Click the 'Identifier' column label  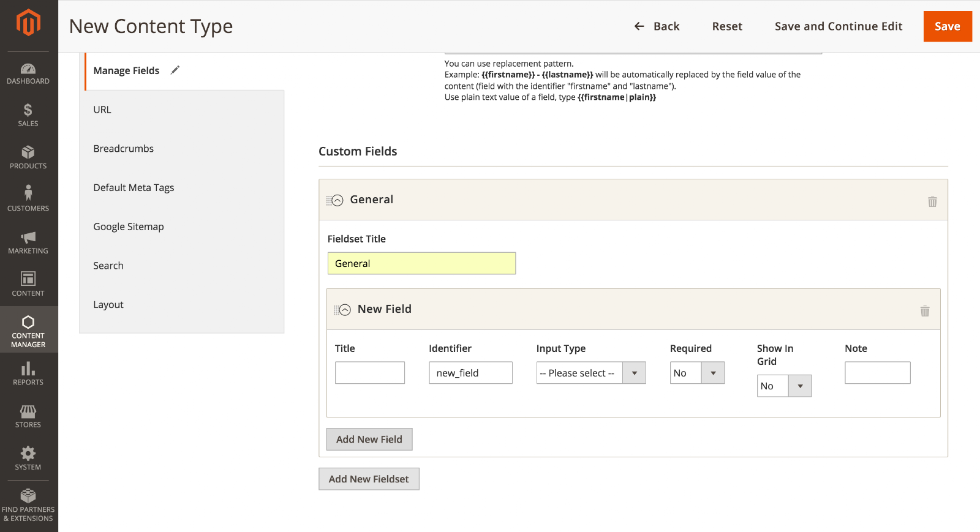click(x=450, y=348)
